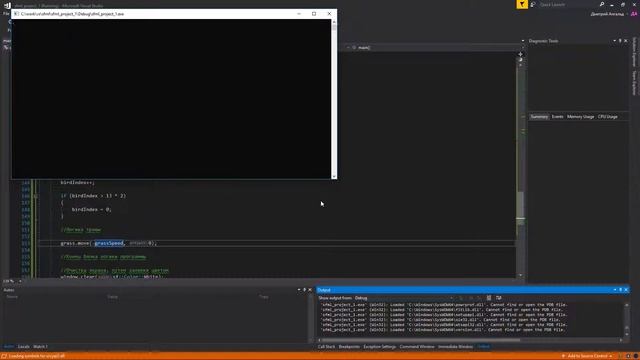Toggle auto-hide pin on Diagnostic Tools panel

coord(620,41)
